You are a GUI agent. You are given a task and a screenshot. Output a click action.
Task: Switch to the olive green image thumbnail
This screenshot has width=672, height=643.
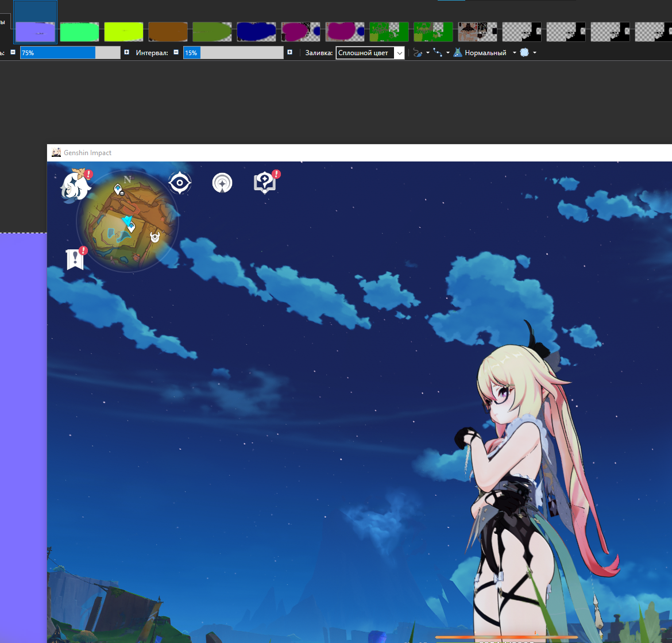pos(212,32)
